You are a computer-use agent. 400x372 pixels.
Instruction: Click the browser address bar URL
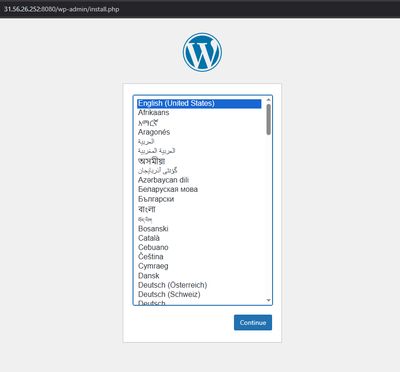click(x=61, y=9)
